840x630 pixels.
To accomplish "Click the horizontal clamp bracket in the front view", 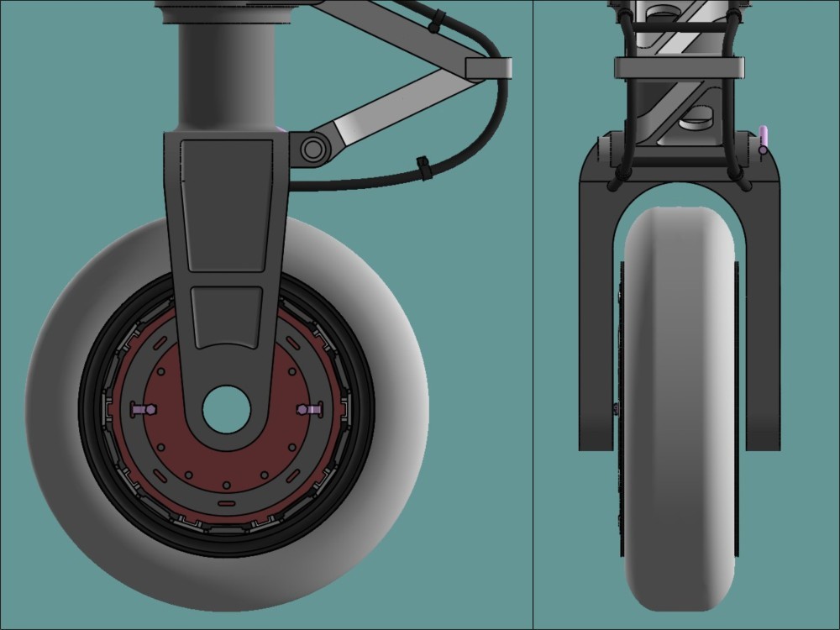I will click(679, 68).
